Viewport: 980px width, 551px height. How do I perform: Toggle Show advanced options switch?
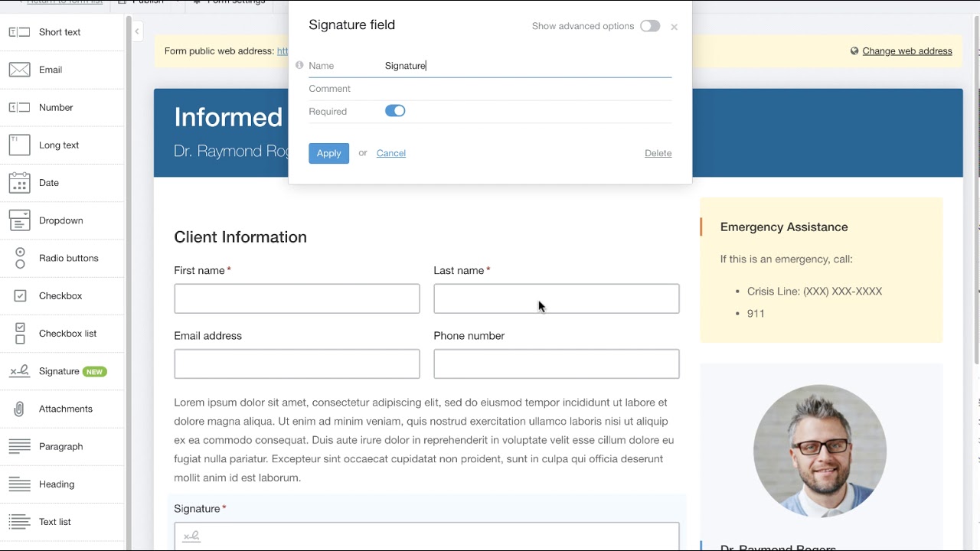pyautogui.click(x=650, y=26)
